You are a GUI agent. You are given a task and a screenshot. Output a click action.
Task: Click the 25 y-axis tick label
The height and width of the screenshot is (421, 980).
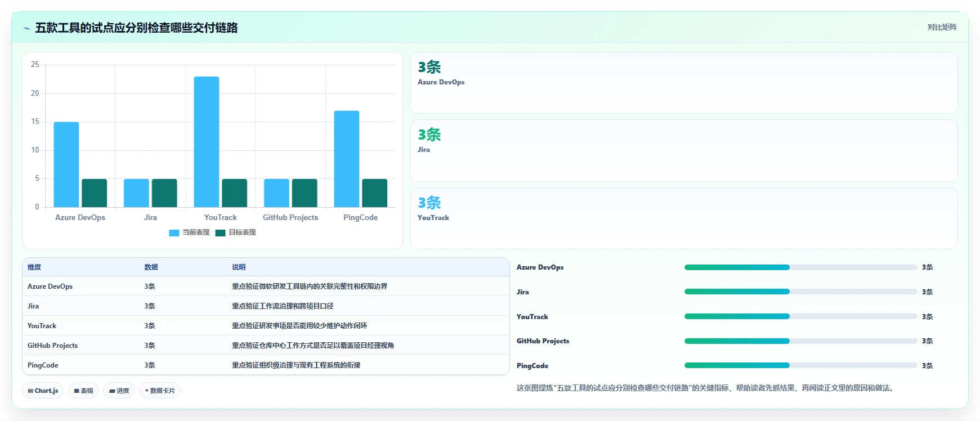click(x=35, y=65)
